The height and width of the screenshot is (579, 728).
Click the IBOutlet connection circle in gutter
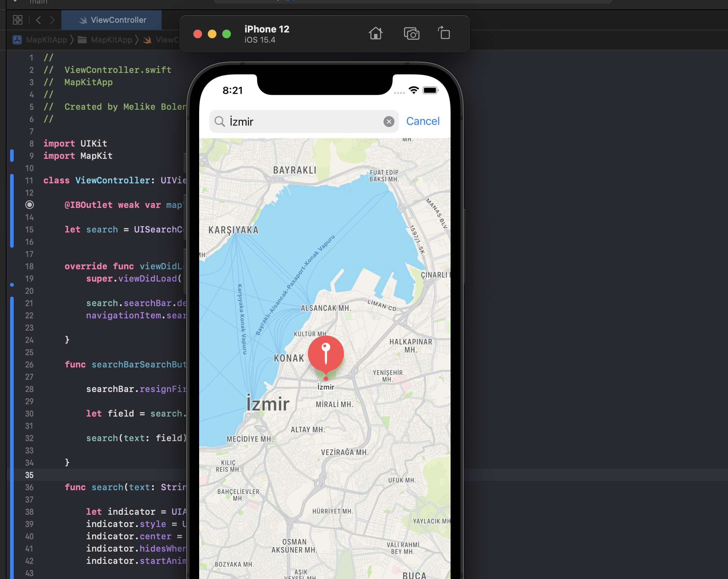pos(30,205)
